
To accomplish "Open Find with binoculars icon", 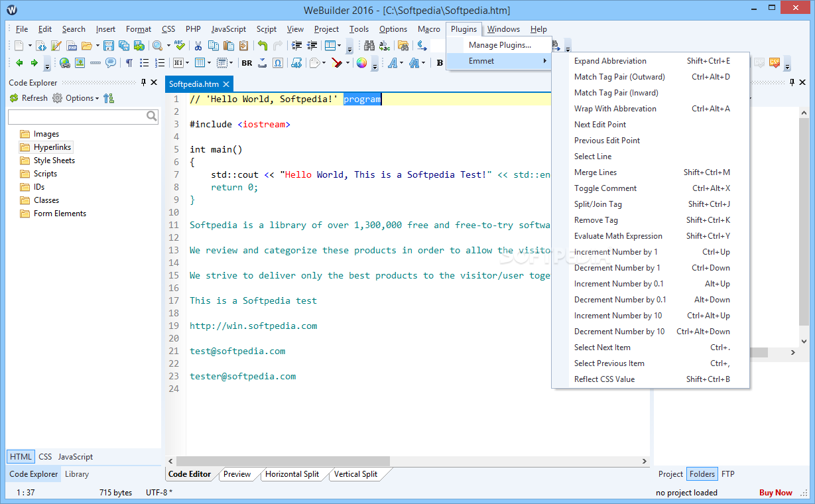I will [369, 46].
